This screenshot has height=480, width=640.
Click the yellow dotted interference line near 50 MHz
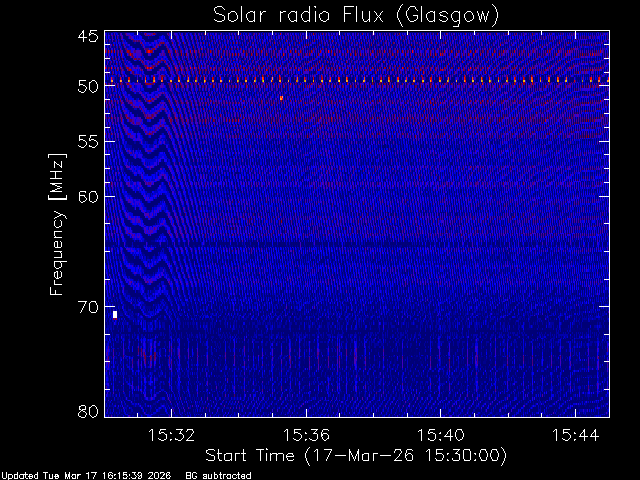[357, 80]
